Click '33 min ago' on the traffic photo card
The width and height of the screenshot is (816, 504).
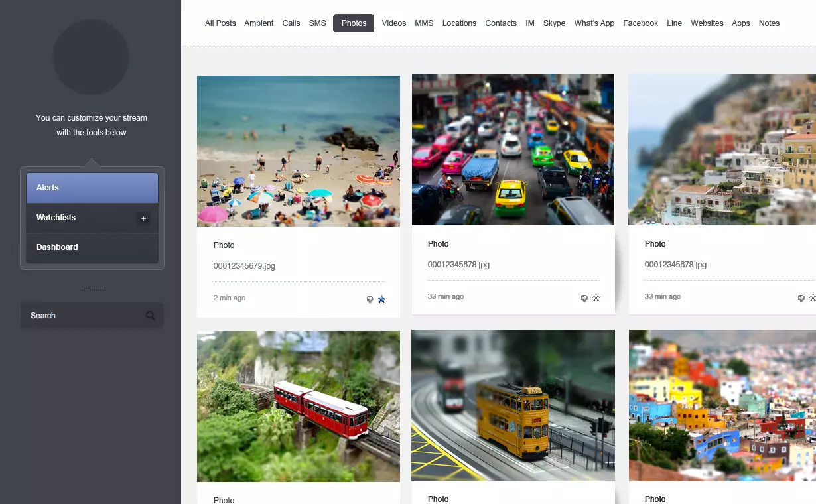(446, 297)
